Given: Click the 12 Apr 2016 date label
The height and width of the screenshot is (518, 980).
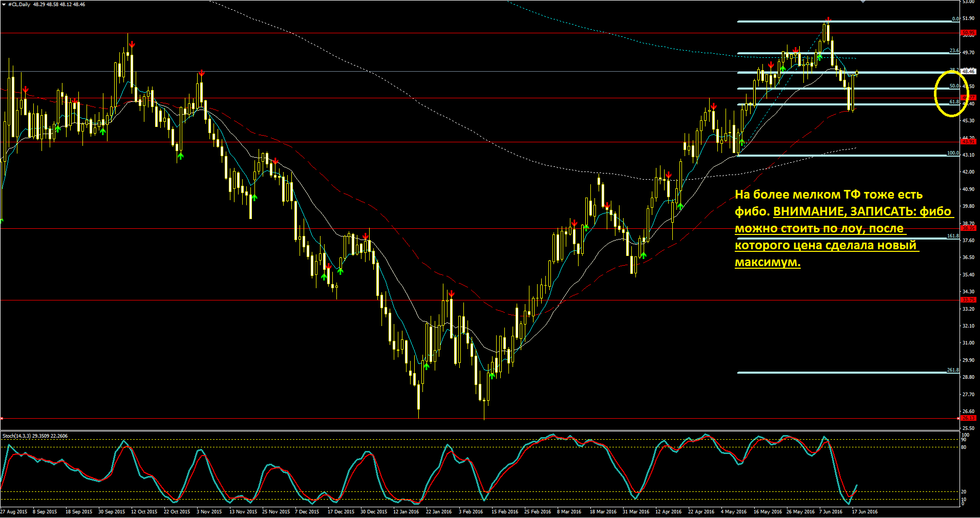Looking at the screenshot, I should (668, 512).
